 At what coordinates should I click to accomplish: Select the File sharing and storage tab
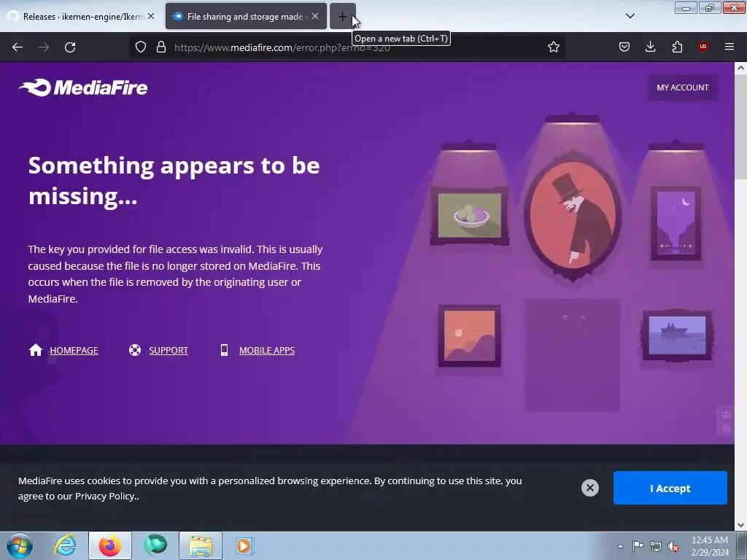(x=246, y=17)
